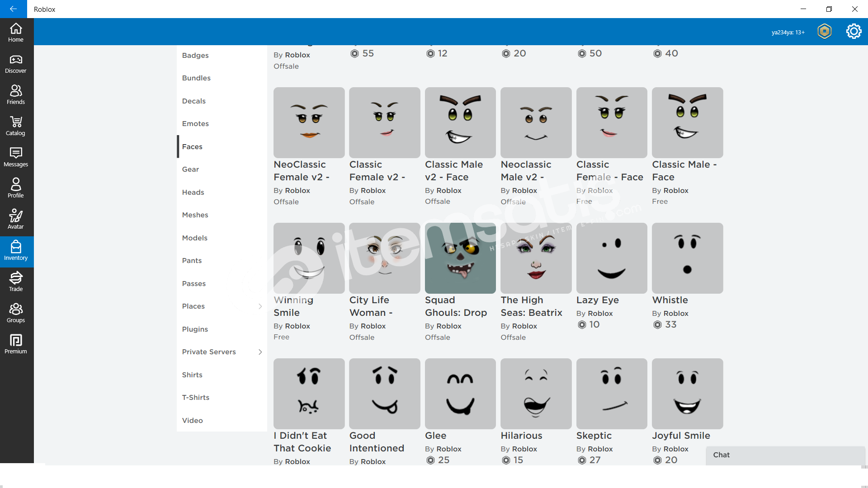The height and width of the screenshot is (488, 868).
Task: Expand the Places category chevron
Action: pos(260,306)
